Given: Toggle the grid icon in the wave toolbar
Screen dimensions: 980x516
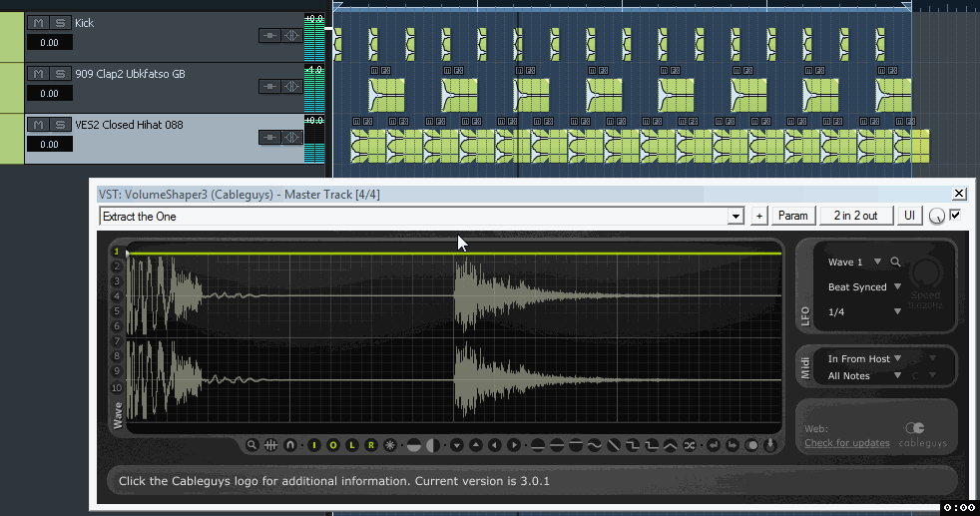Looking at the screenshot, I should [270, 445].
